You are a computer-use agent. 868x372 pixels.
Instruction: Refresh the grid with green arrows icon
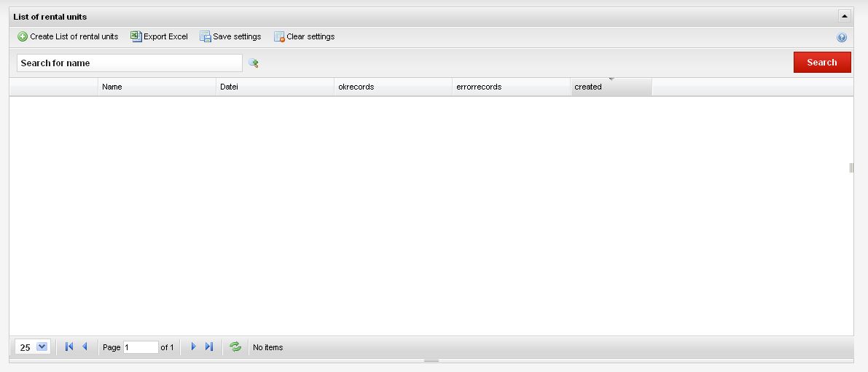click(235, 347)
